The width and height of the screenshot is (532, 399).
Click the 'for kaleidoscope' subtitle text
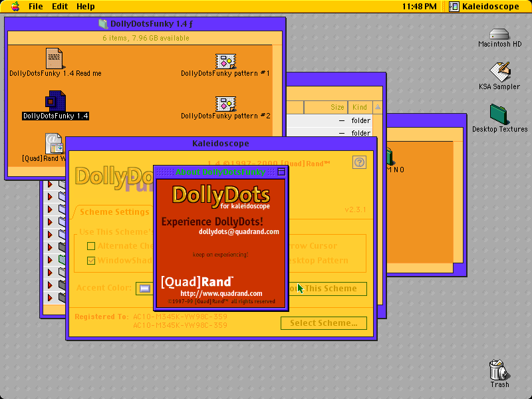tap(245, 206)
